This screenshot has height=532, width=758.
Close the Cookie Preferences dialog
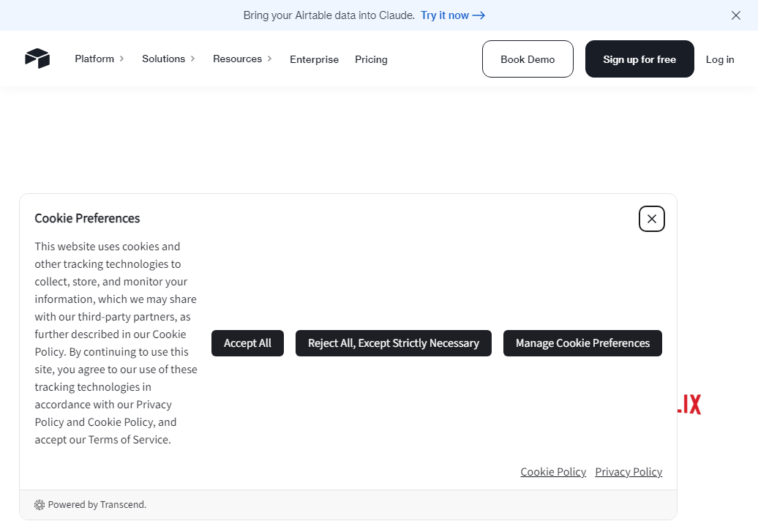tap(652, 219)
